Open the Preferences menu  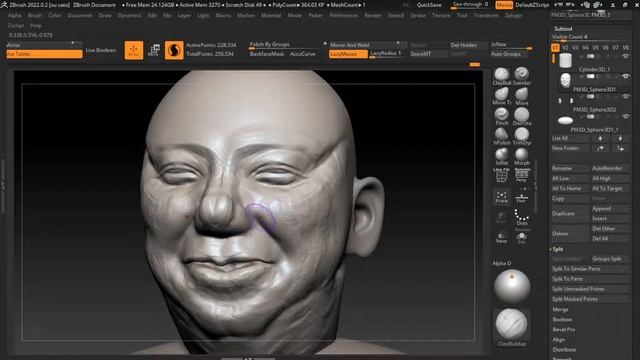344,16
